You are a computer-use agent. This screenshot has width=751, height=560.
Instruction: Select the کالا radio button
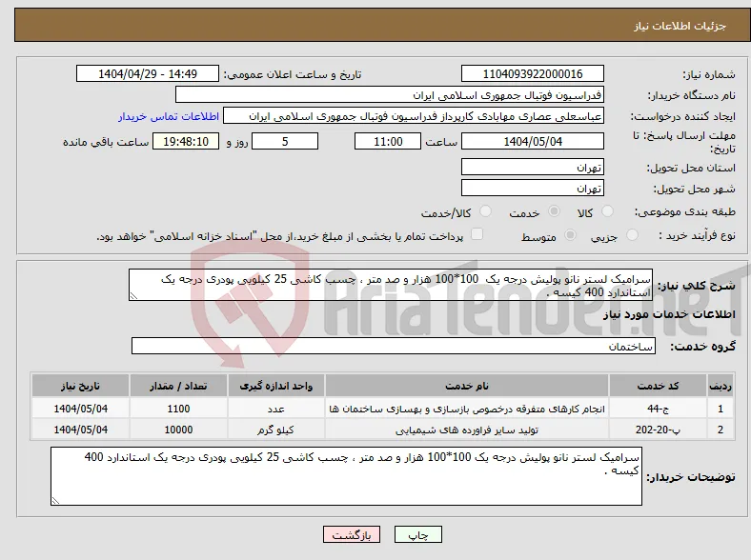tap(607, 211)
